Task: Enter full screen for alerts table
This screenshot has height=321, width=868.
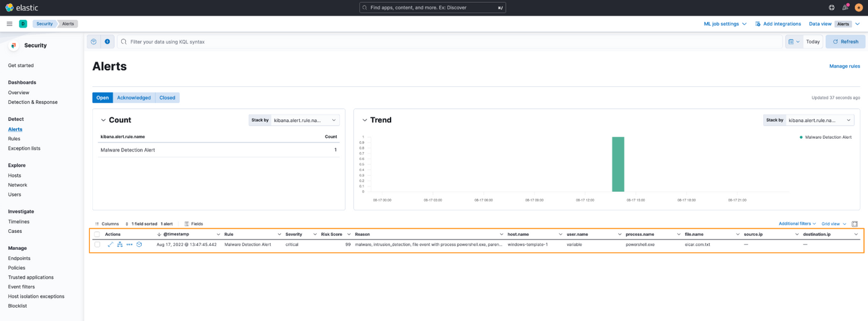Action: (x=855, y=224)
